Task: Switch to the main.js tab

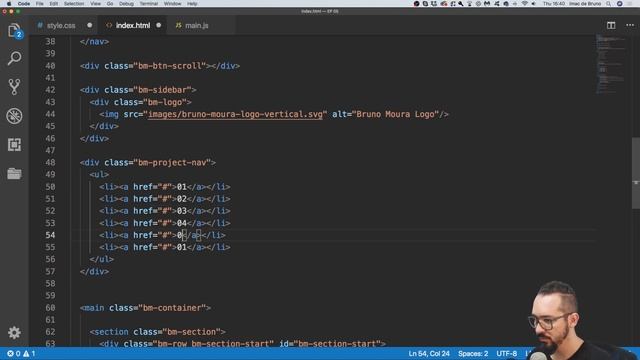Action: (197, 25)
